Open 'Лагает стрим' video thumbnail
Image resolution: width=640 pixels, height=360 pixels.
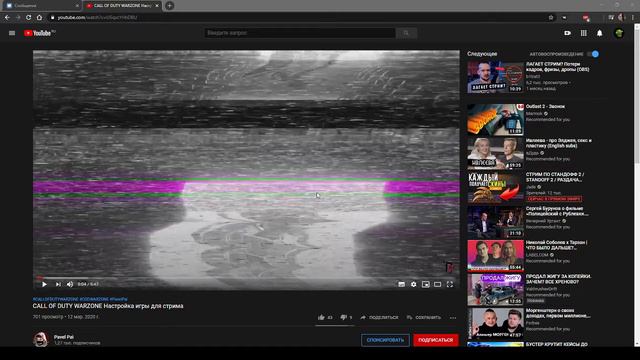[x=496, y=77]
